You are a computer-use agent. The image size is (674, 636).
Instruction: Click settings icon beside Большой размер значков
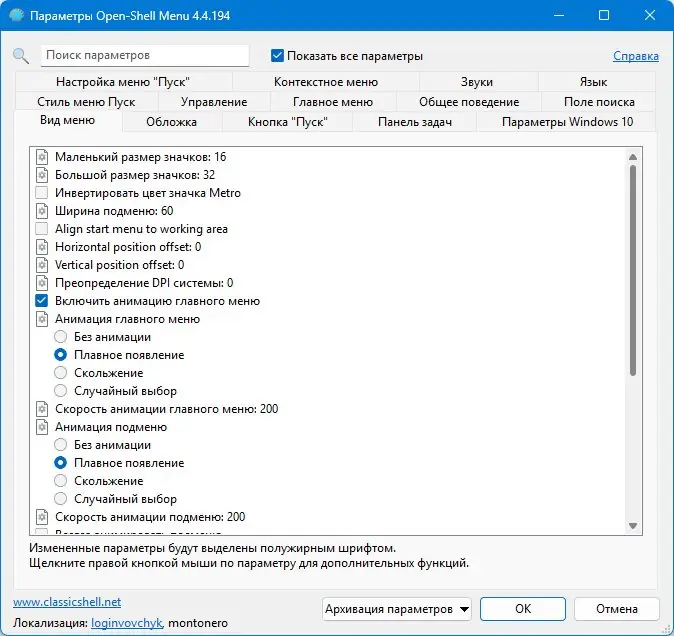pyautogui.click(x=42, y=175)
